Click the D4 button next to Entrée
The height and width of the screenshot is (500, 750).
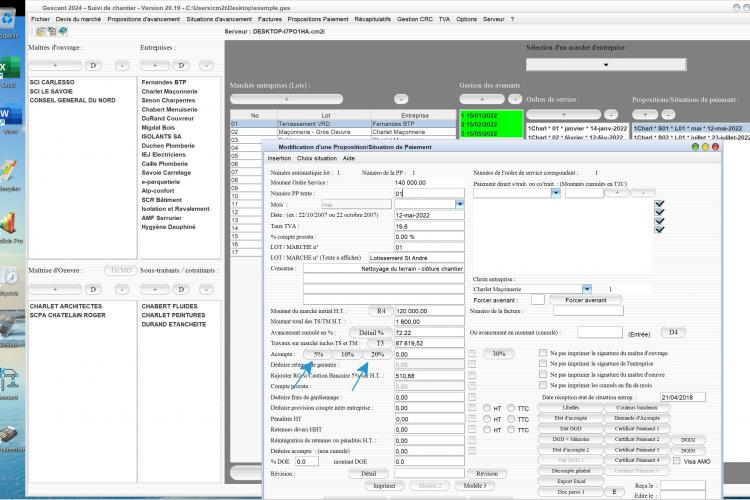[x=673, y=333]
